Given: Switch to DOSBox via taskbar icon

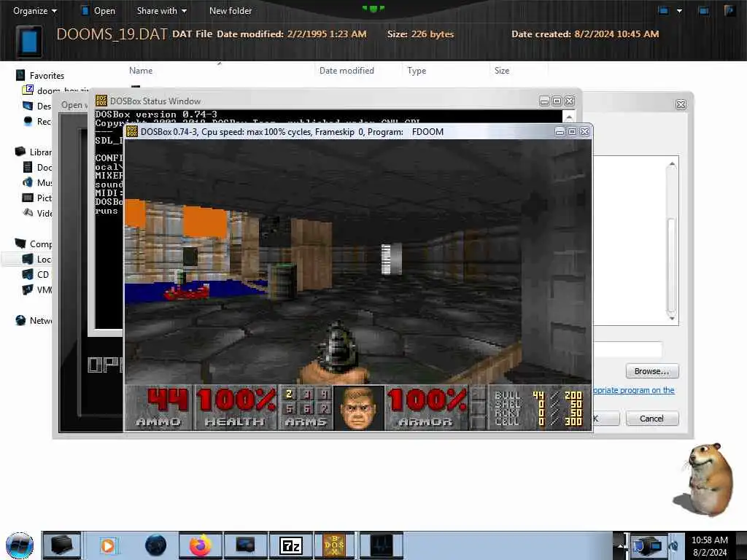Looking at the screenshot, I should coord(334,545).
